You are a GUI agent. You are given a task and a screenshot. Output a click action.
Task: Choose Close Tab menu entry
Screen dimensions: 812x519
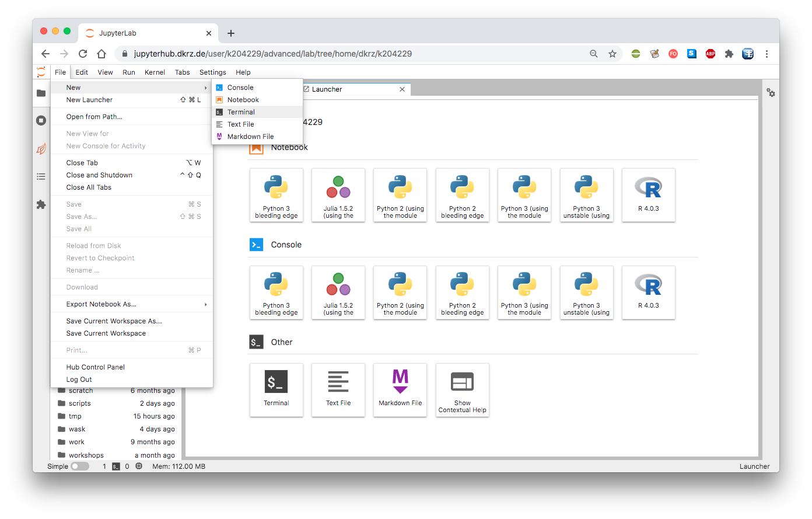[x=132, y=163]
